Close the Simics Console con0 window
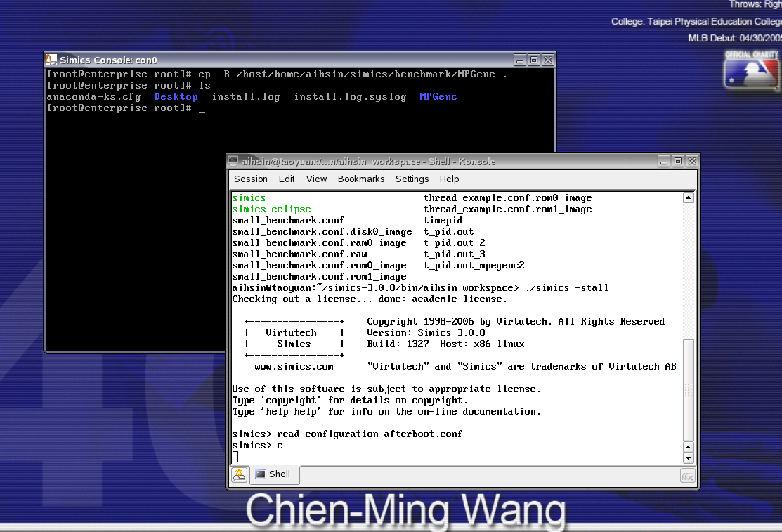Screen dimensions: 782x532 tap(548, 60)
